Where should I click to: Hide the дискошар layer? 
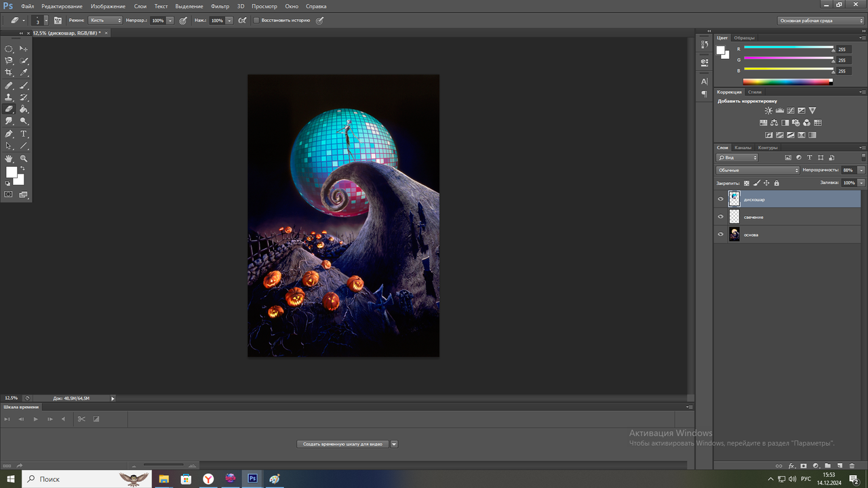coord(720,199)
